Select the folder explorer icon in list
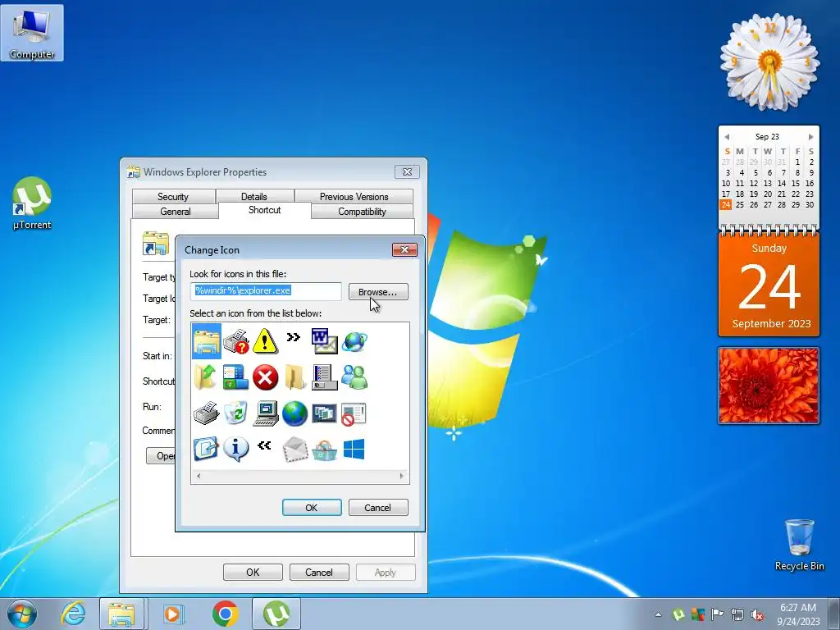The height and width of the screenshot is (630, 840). click(206, 341)
